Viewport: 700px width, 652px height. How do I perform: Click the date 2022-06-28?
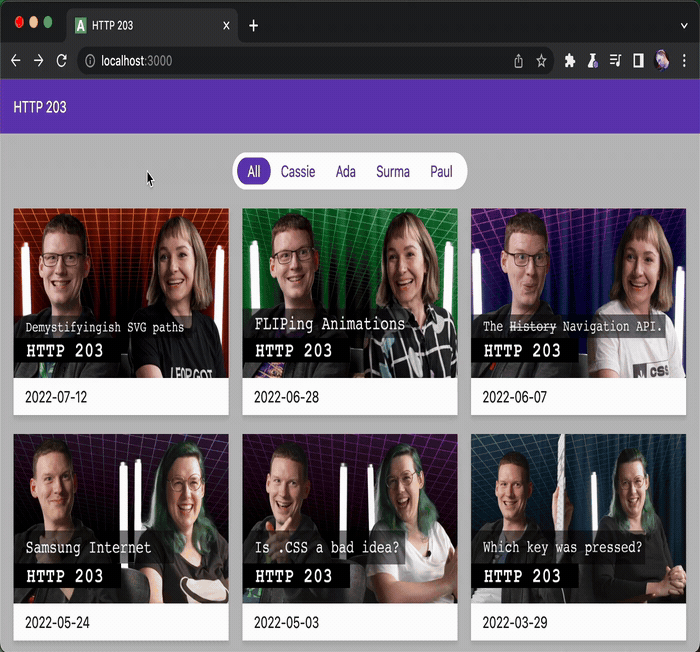286,397
